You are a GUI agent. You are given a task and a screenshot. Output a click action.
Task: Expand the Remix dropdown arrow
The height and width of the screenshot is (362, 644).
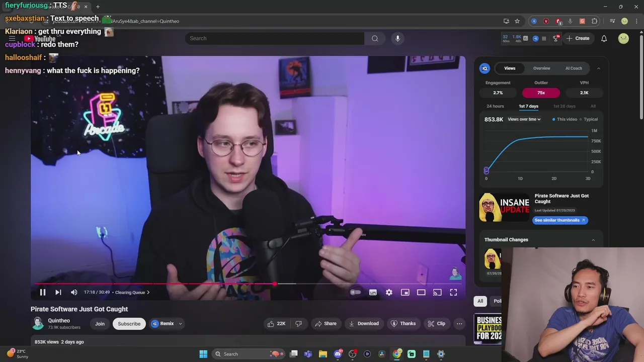coord(180,324)
